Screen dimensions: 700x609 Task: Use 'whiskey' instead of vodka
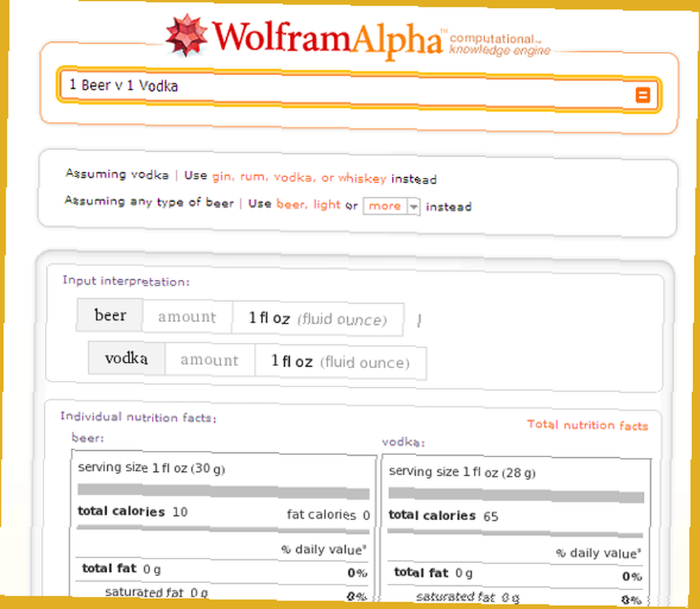(362, 178)
